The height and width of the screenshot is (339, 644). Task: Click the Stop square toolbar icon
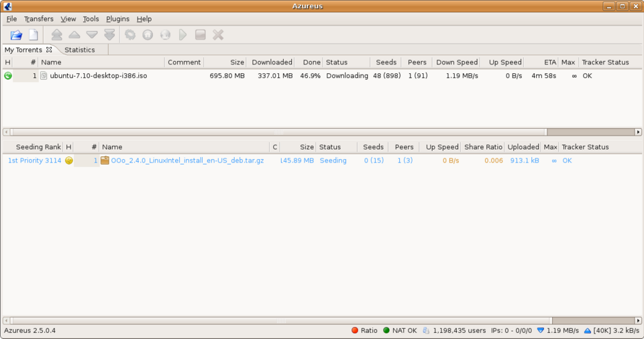[x=201, y=35]
